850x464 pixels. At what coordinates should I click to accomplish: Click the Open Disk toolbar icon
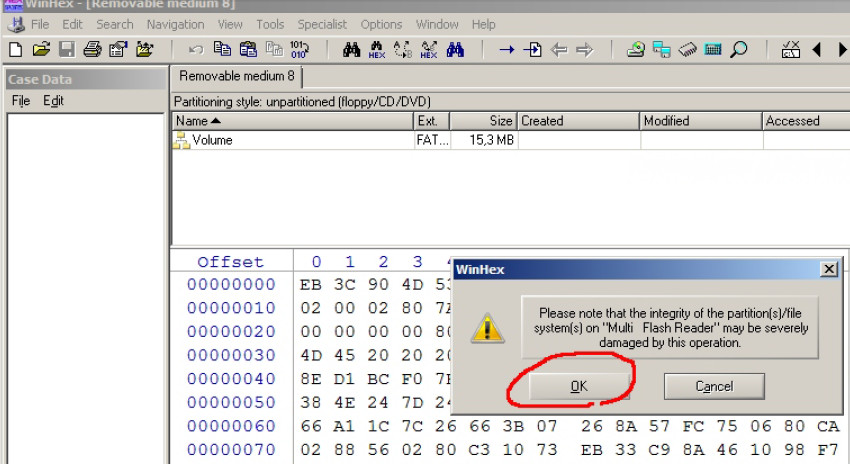tap(635, 50)
